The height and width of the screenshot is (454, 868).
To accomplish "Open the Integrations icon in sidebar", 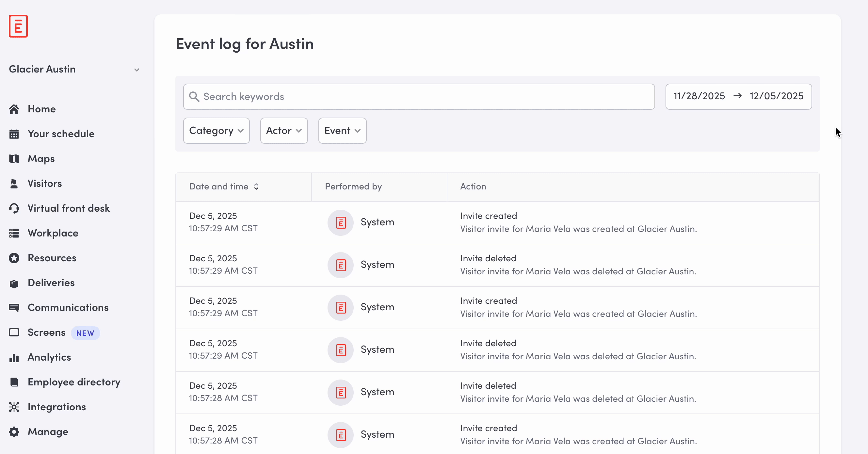I will 14,407.
